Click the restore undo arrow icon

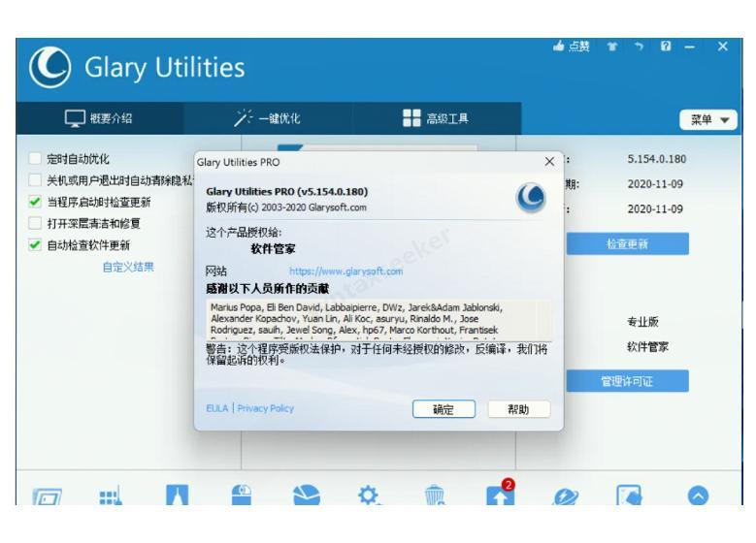(x=639, y=47)
